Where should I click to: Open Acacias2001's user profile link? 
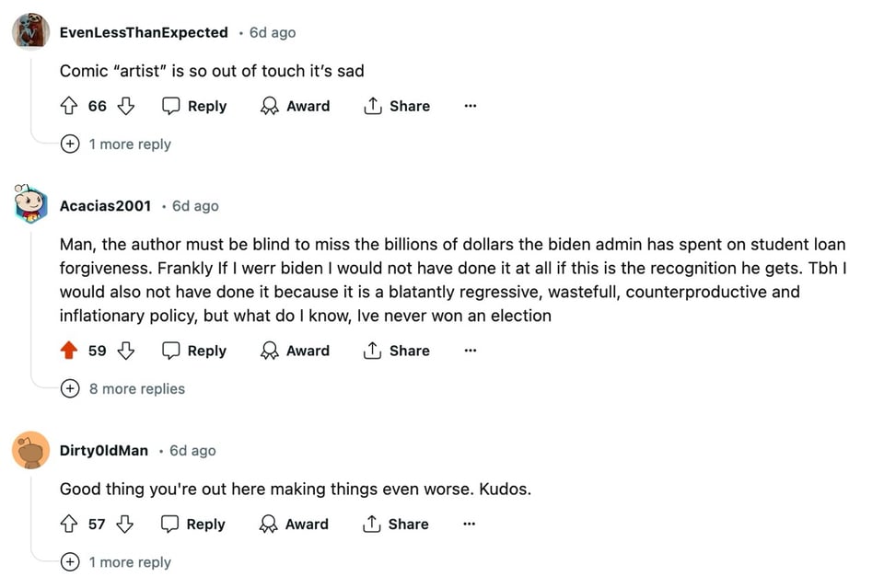pyautogui.click(x=105, y=206)
